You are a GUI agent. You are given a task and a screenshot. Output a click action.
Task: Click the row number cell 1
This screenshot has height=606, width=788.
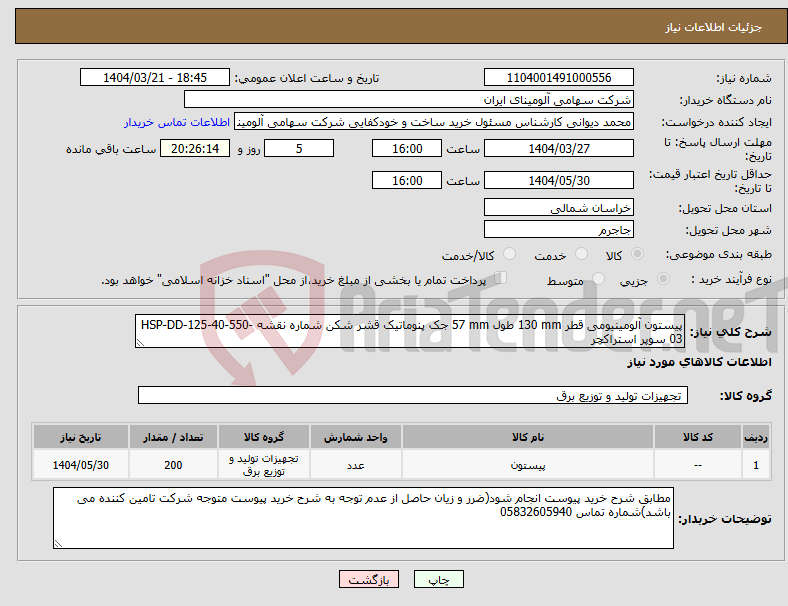point(755,465)
